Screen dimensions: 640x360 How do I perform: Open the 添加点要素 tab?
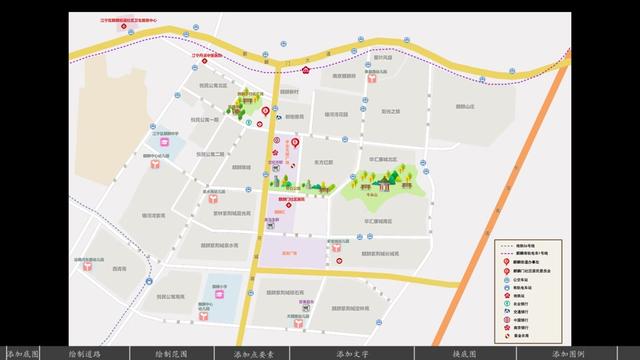[x=253, y=353]
